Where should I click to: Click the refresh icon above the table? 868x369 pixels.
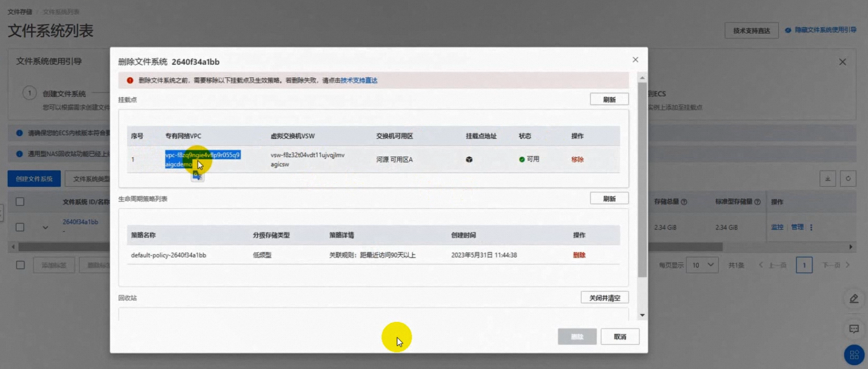[848, 179]
